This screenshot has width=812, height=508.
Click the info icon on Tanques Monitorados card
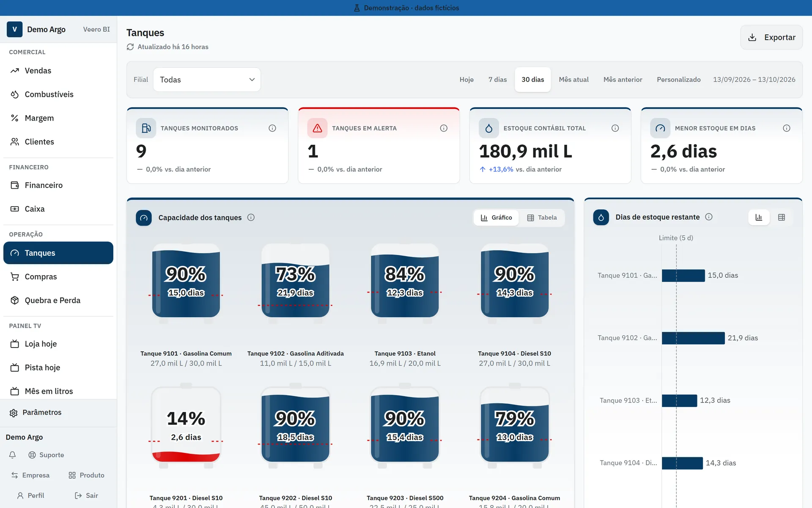[272, 128]
